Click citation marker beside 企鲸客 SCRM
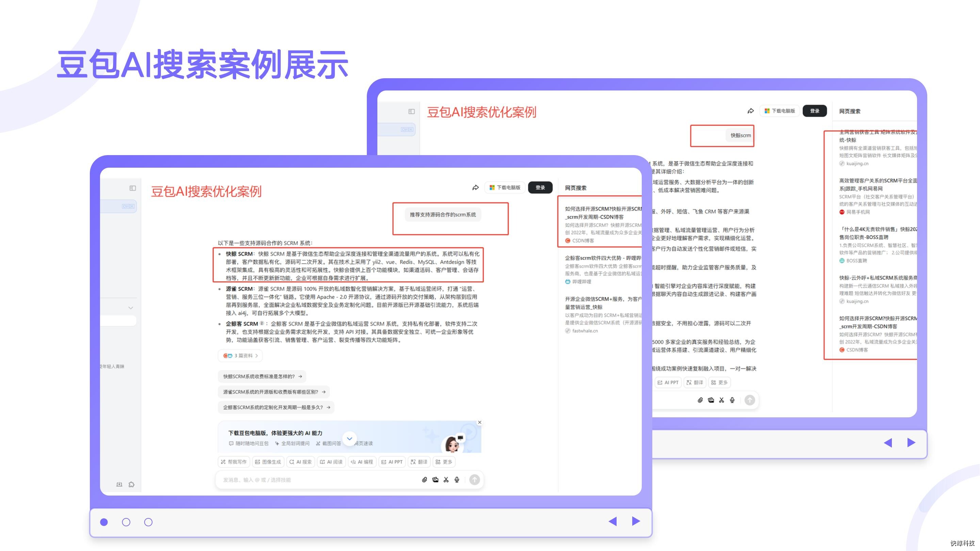Screen dimensions: 980x551 [x=262, y=323]
